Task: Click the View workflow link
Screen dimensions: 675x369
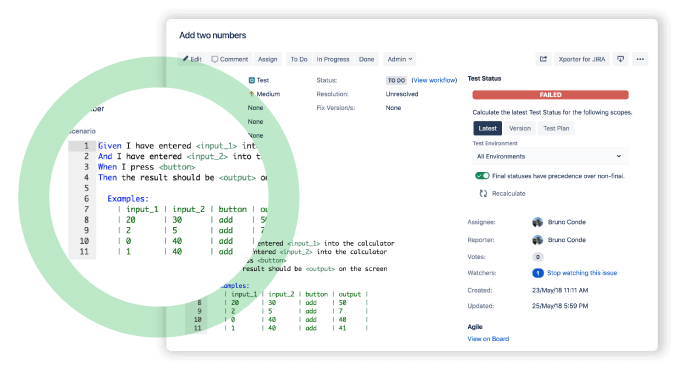Action: [x=434, y=80]
